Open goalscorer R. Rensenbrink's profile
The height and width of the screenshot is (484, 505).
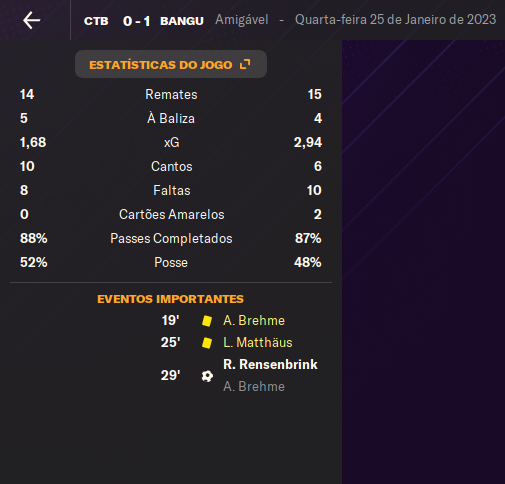tap(270, 365)
